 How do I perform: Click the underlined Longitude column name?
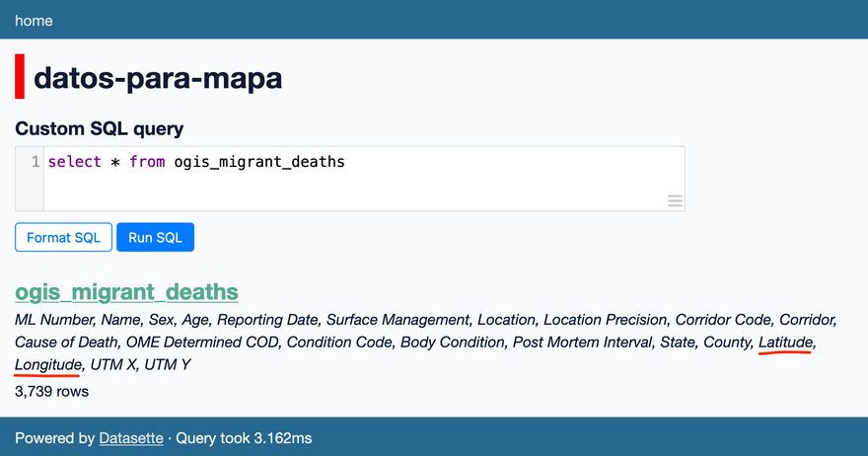[x=48, y=364]
